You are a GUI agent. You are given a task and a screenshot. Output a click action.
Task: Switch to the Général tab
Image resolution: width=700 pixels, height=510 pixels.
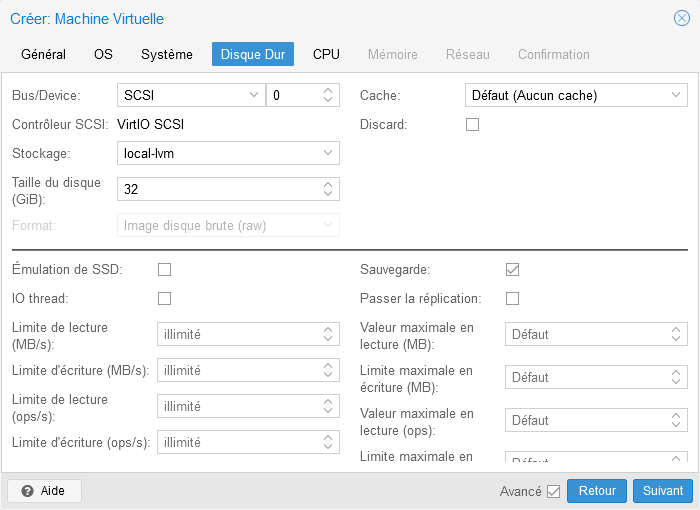(x=43, y=54)
